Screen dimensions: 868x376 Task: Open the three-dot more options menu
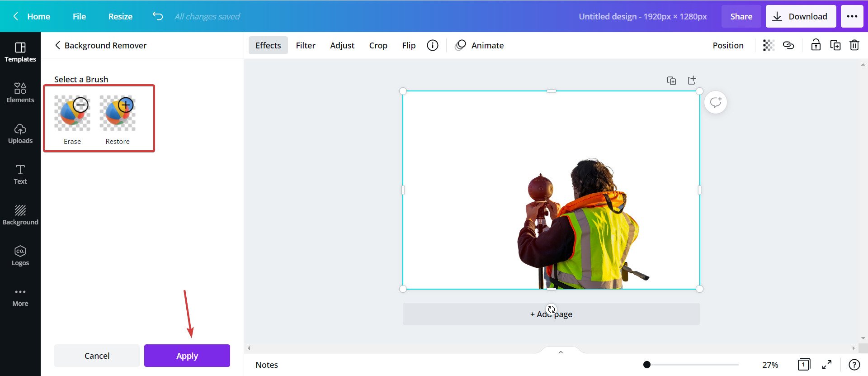click(x=852, y=16)
